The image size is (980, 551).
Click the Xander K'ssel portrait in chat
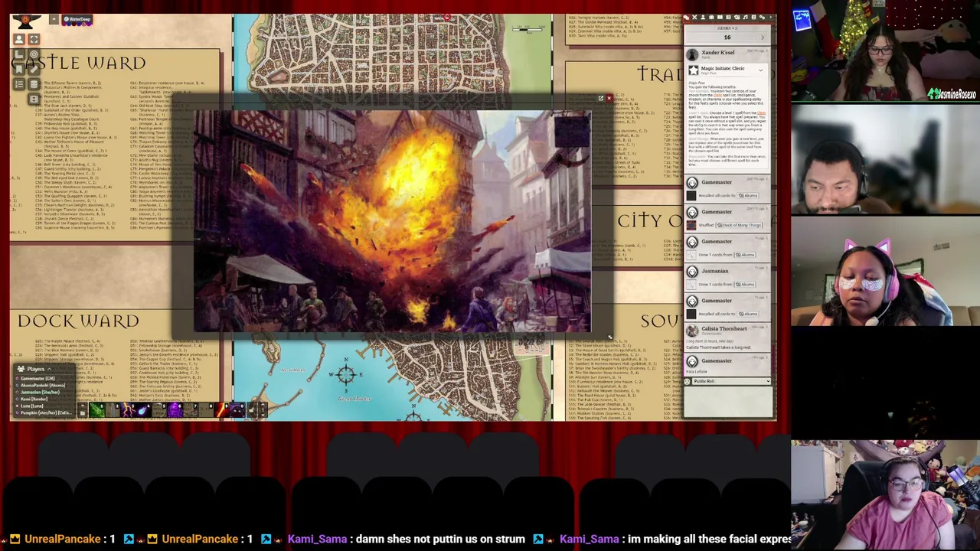coord(692,54)
